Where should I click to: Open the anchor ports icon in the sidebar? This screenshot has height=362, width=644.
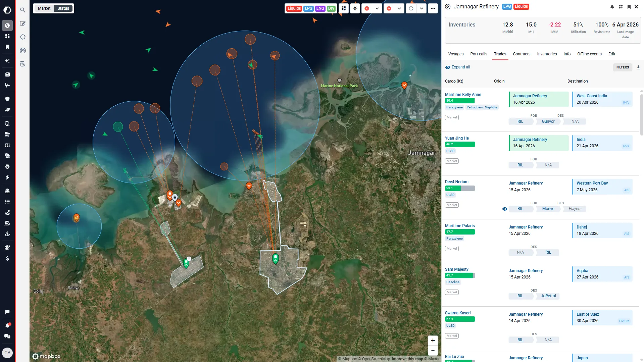(7, 234)
